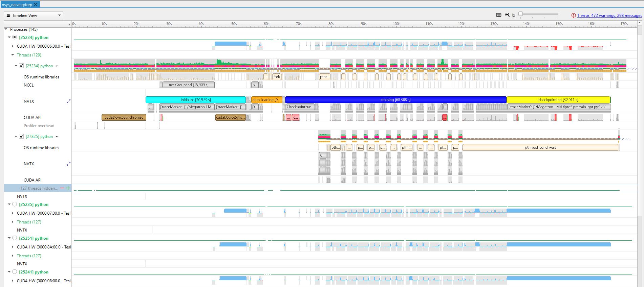
Task: Collapse the [25234] python process
Action: coord(9,37)
